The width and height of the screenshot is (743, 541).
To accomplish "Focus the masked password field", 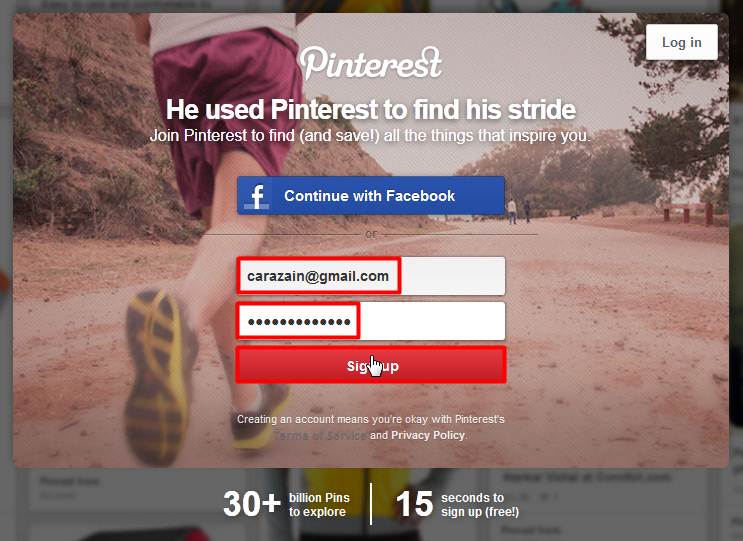I will [371, 321].
